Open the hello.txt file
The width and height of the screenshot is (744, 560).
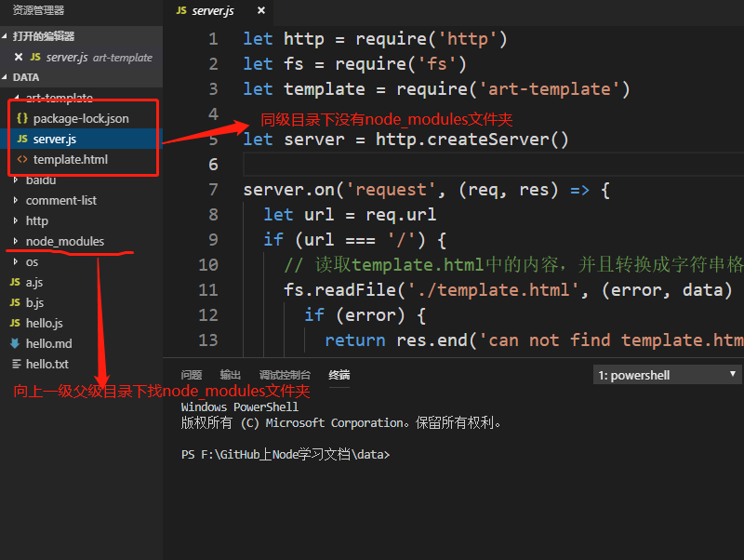81,364
